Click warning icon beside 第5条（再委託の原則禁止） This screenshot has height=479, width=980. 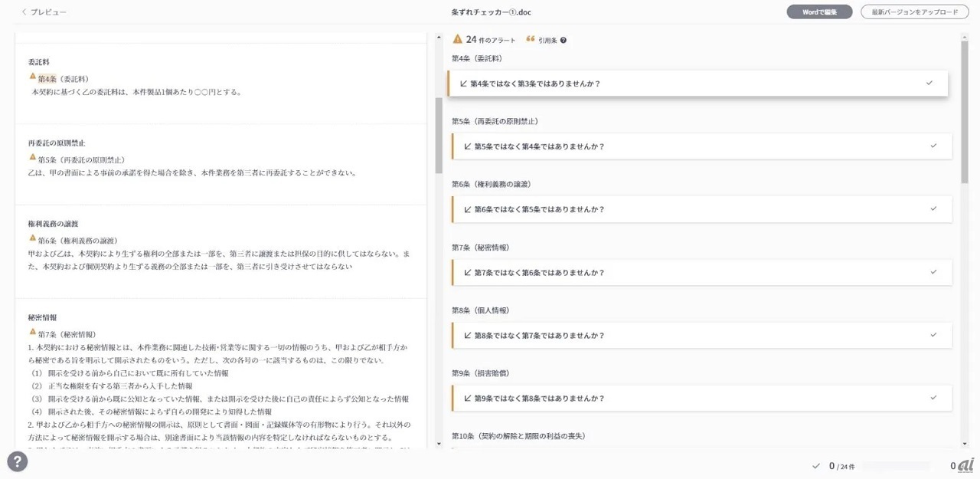[x=32, y=157]
